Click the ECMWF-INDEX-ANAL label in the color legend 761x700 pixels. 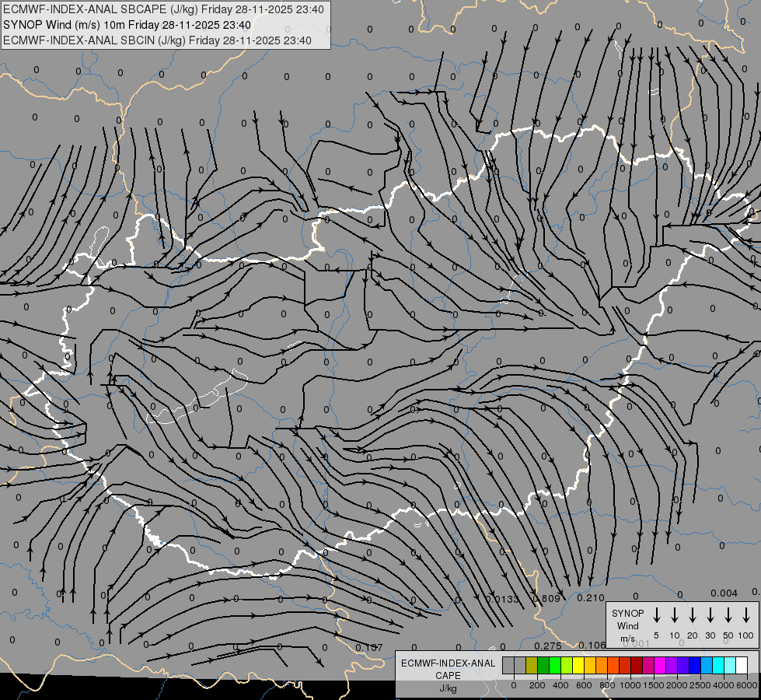[448, 663]
